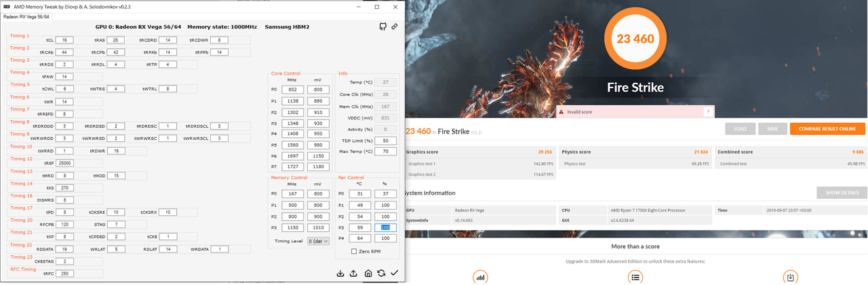Click the AMD Memory Tweak app icon in title bar
Screen dimensions: 868x285
[x=7, y=6]
